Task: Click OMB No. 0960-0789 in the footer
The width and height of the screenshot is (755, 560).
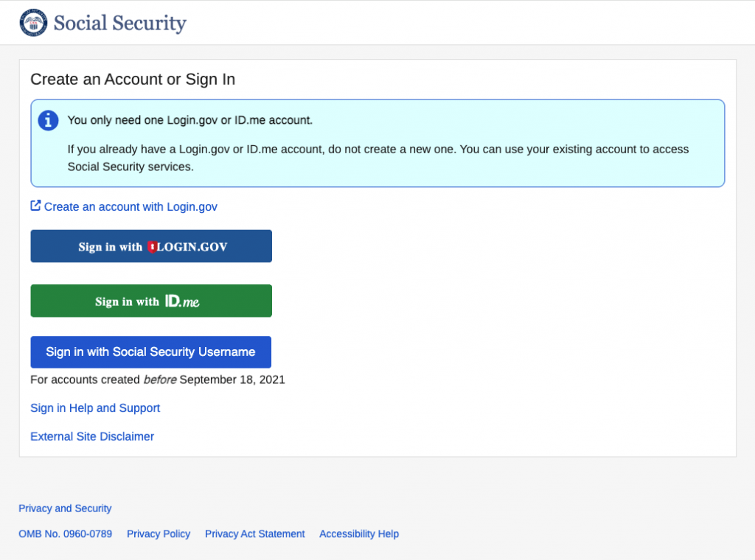Action: pyautogui.click(x=65, y=533)
